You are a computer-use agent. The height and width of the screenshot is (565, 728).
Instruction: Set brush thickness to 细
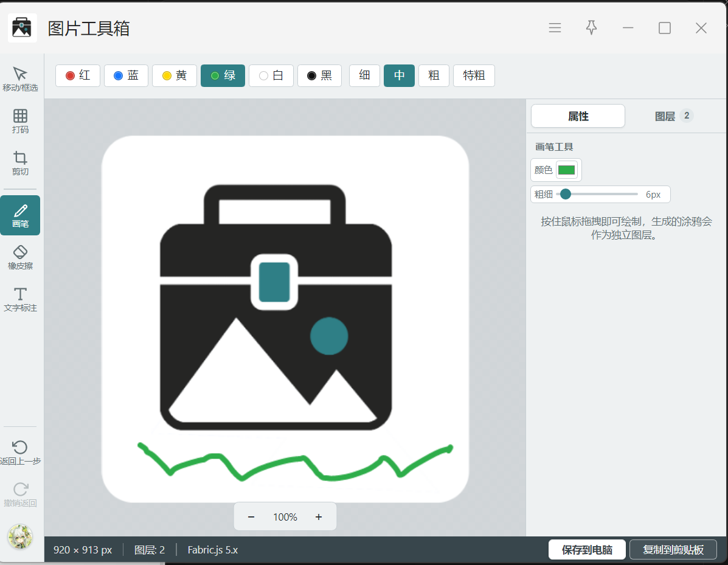pos(364,75)
